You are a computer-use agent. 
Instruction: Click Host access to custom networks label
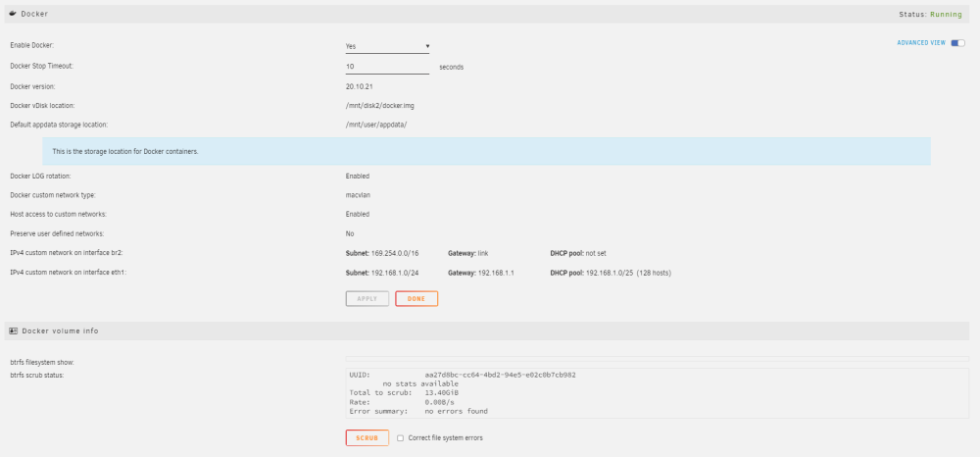coord(58,215)
